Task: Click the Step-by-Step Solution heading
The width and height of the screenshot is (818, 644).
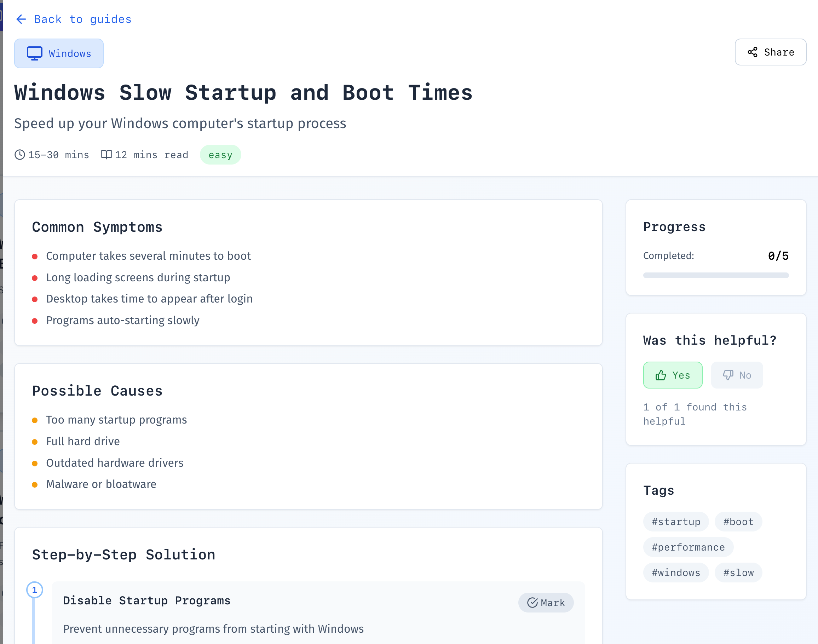Action: click(123, 555)
